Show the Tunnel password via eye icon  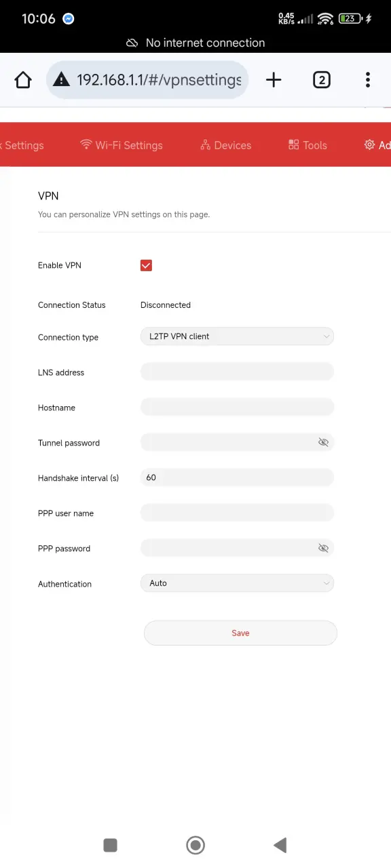click(323, 442)
